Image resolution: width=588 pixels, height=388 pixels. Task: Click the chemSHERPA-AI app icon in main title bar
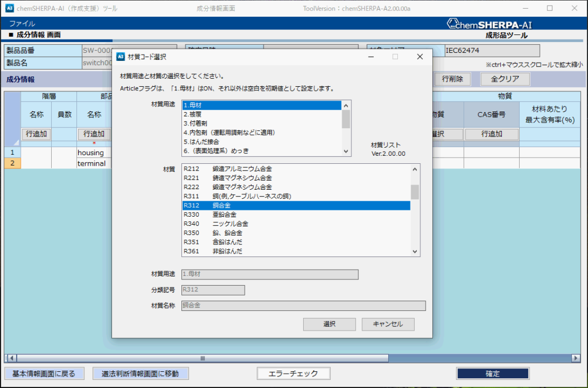point(10,8)
